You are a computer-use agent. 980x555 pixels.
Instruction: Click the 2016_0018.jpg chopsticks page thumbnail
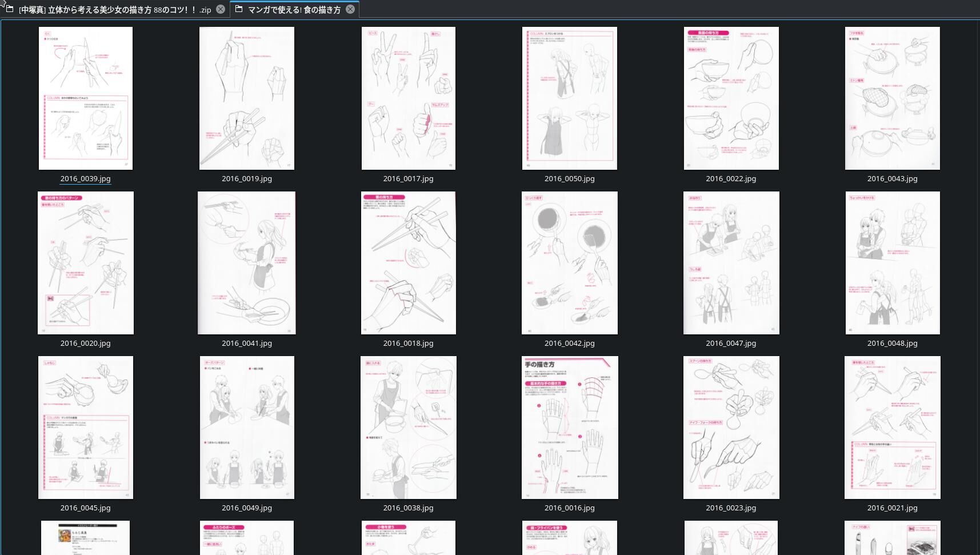(409, 263)
